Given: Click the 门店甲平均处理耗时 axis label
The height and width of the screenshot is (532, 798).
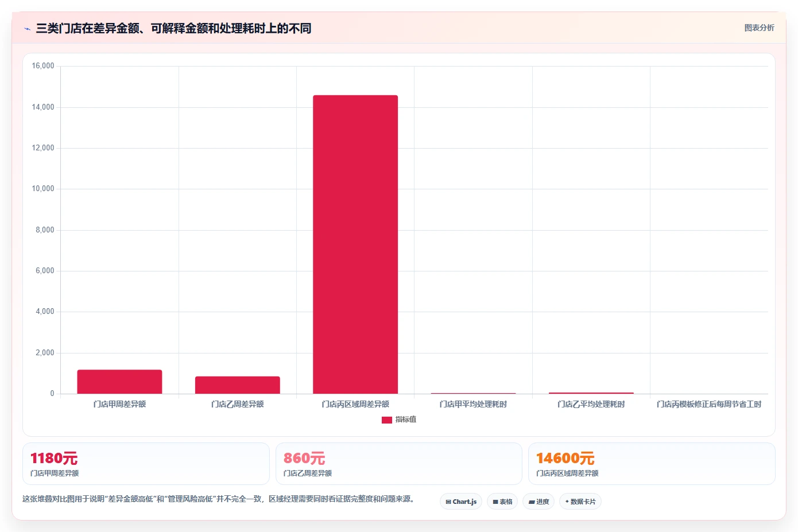Looking at the screenshot, I should click(x=474, y=404).
